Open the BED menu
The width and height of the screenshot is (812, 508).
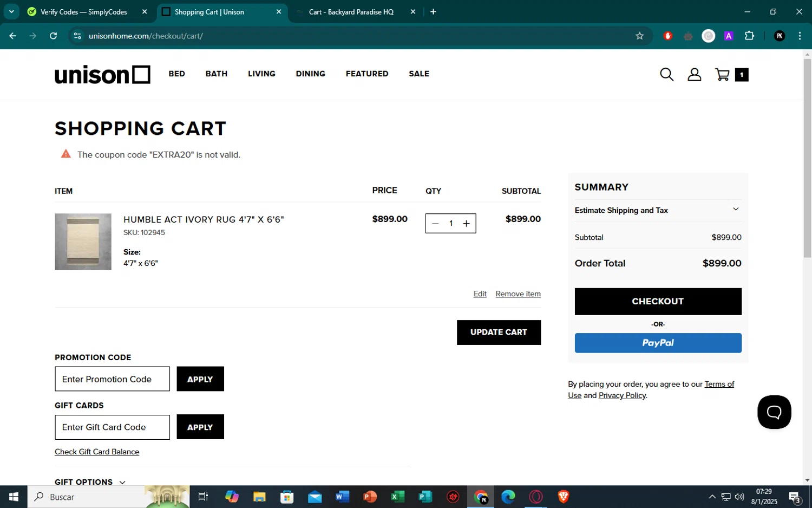coord(176,74)
